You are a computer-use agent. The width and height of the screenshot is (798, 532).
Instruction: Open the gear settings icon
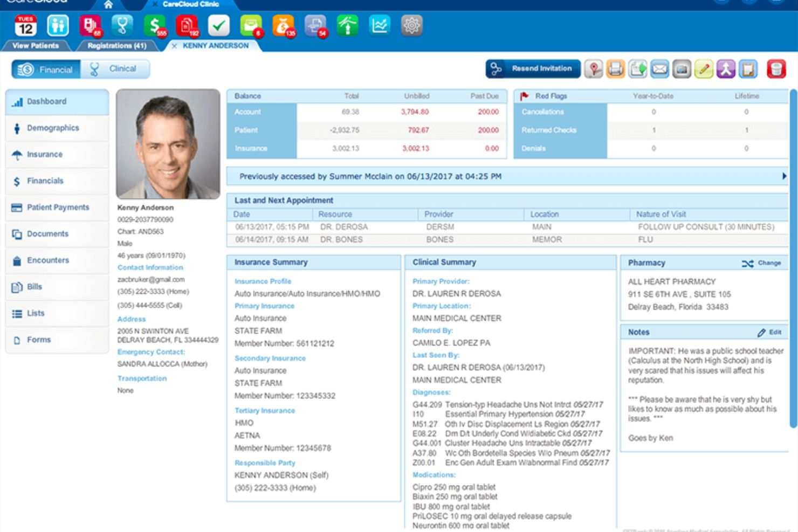coord(412,25)
